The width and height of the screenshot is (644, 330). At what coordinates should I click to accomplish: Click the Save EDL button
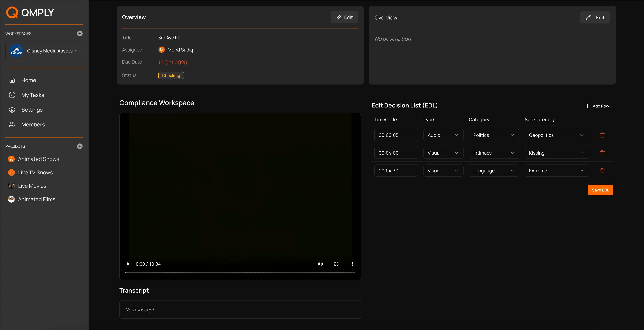tap(600, 190)
